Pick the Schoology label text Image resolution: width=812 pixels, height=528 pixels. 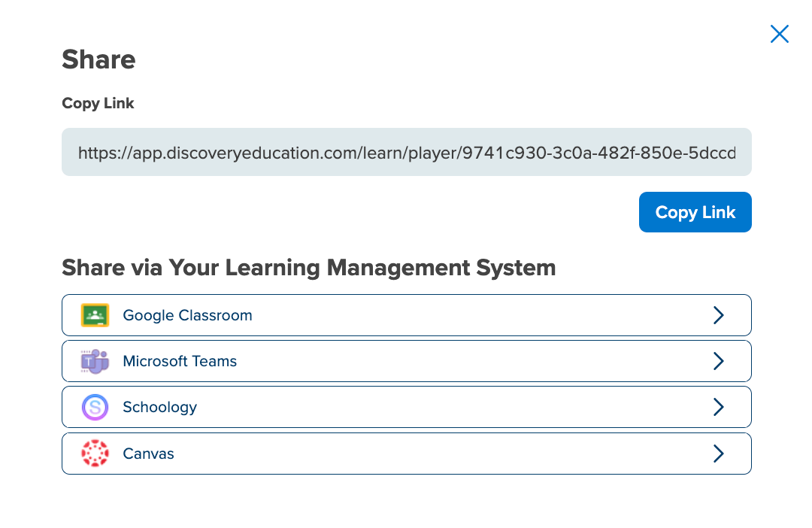(159, 408)
